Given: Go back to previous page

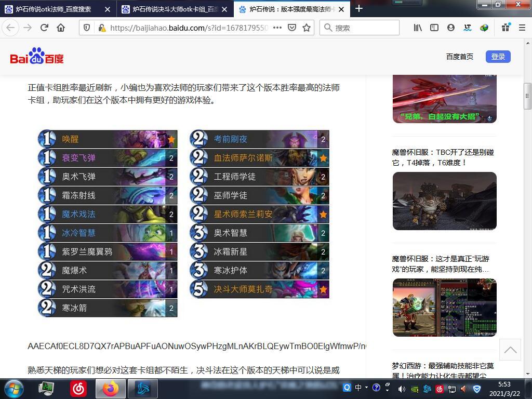Looking at the screenshot, I should 10,28.
